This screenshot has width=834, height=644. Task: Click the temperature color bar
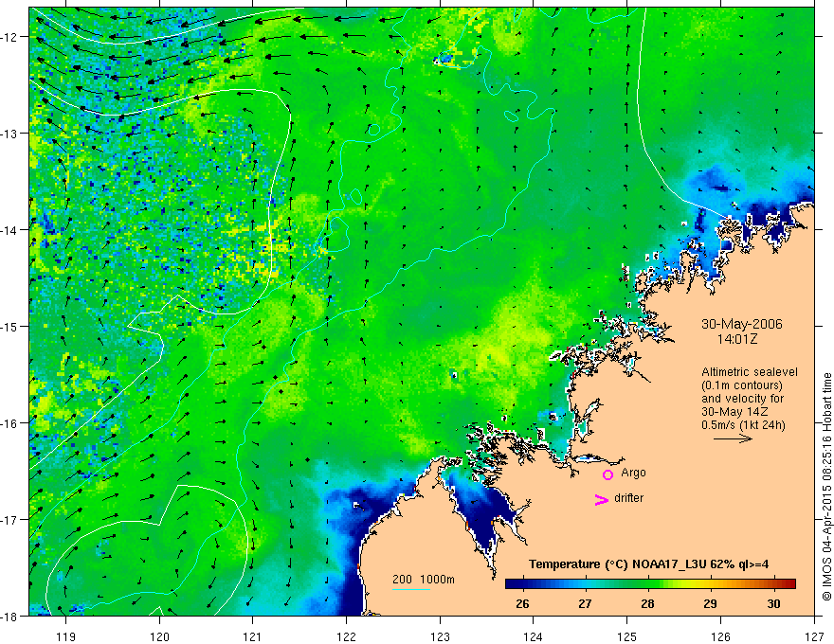pos(650,583)
